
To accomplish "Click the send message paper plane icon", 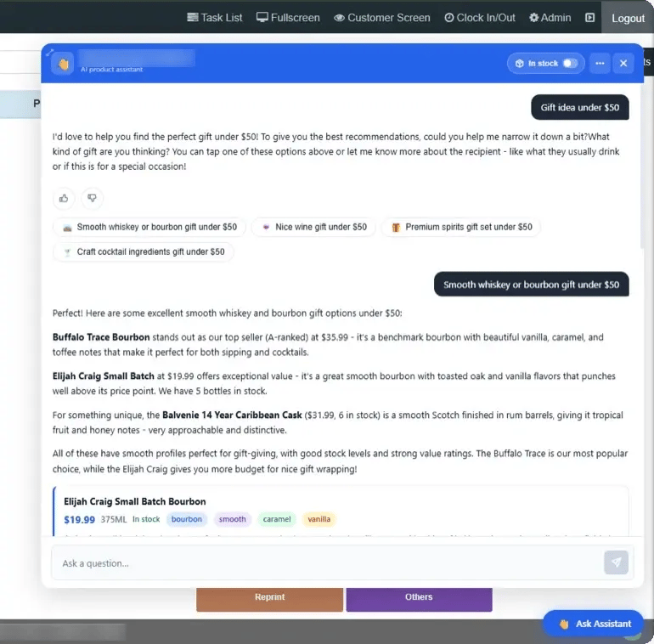I will pos(616,562).
